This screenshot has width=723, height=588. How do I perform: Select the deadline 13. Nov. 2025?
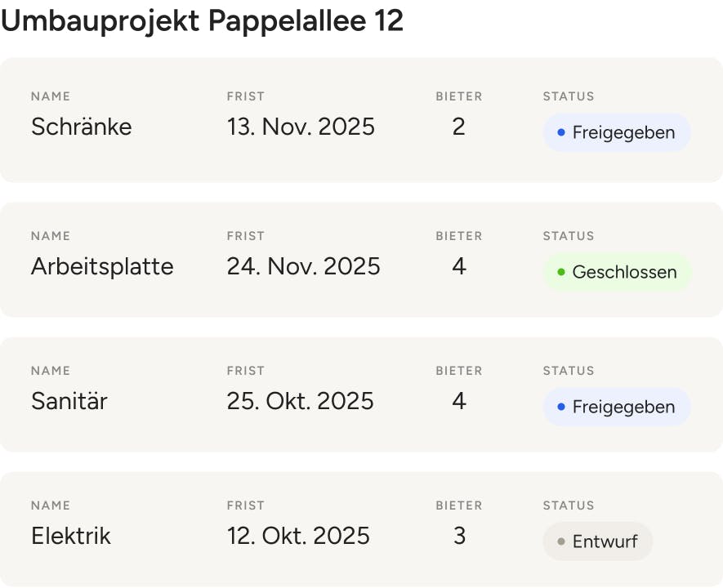[301, 127]
